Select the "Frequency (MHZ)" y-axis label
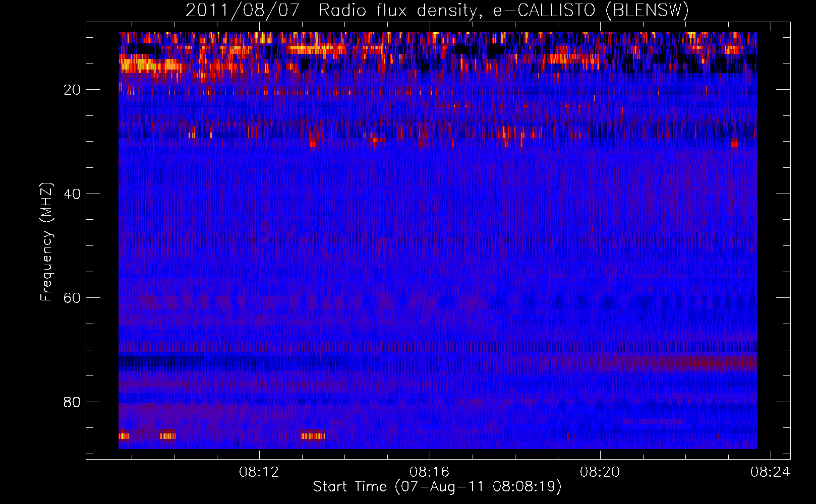The height and width of the screenshot is (504, 816). (46, 242)
